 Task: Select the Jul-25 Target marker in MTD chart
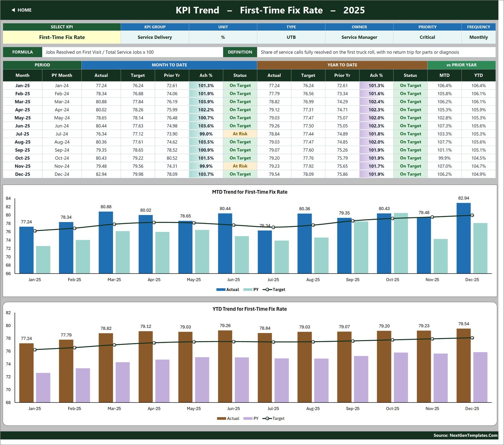tap(273, 227)
